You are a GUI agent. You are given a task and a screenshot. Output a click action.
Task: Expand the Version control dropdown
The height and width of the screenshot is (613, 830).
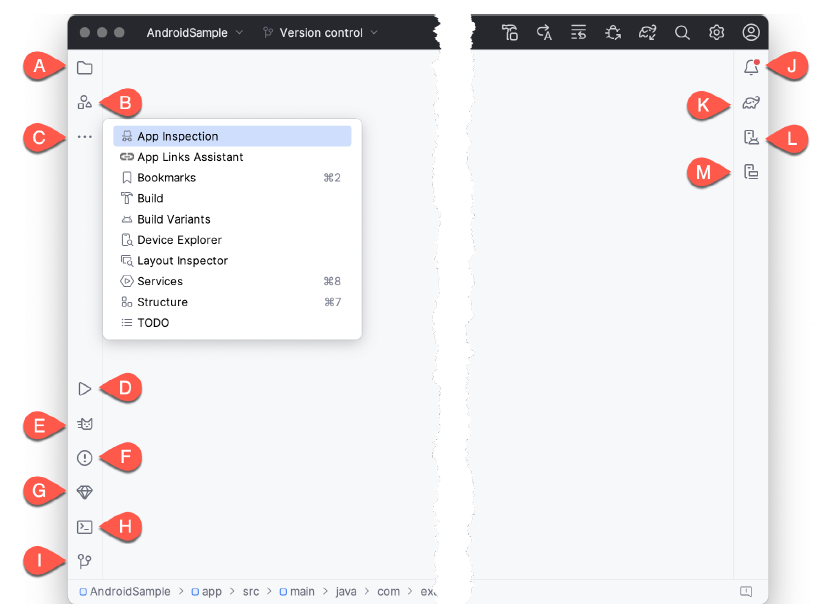click(321, 33)
